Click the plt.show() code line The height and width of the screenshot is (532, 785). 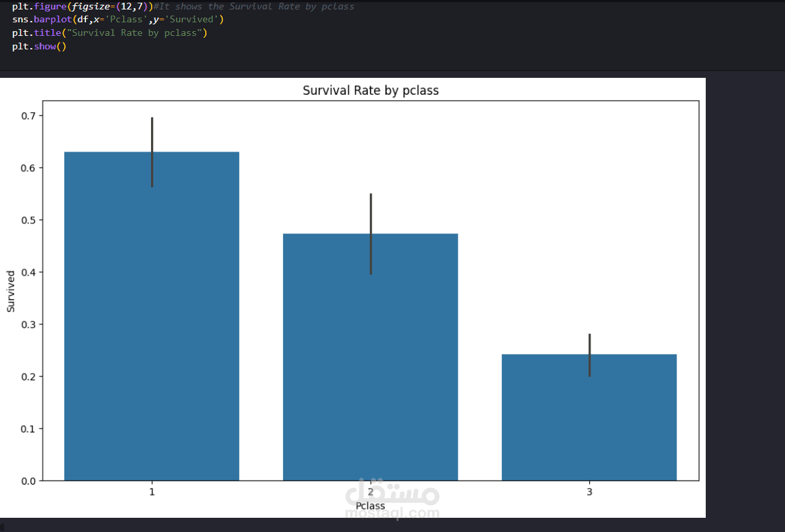tap(39, 47)
